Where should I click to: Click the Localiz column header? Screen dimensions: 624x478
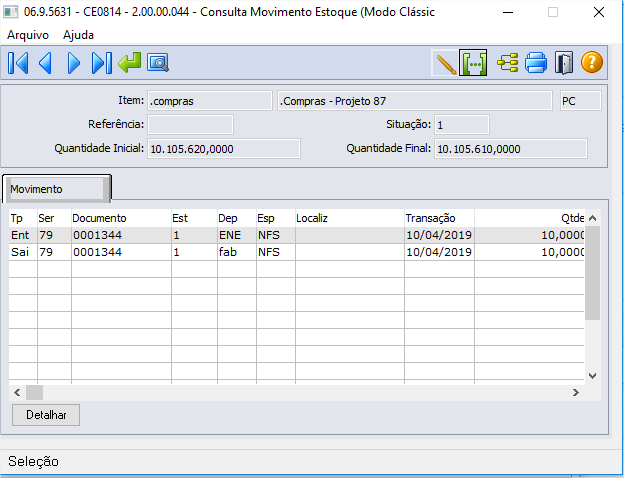point(350,218)
